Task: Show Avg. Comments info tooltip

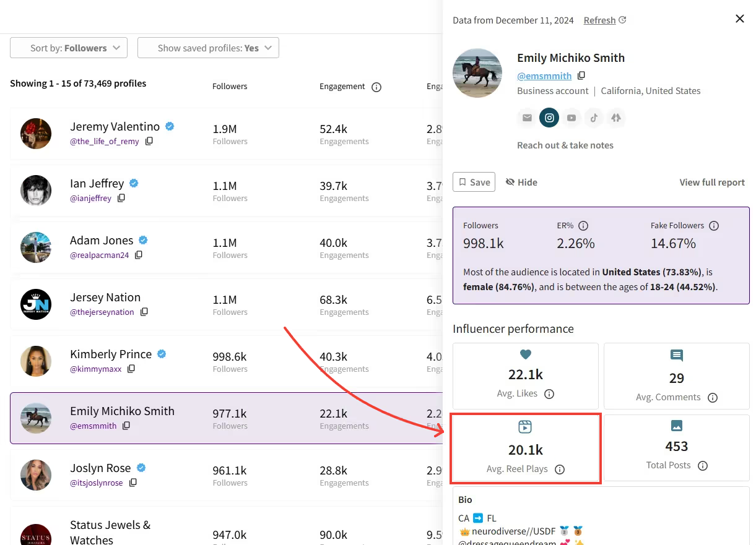Action: pyautogui.click(x=713, y=398)
